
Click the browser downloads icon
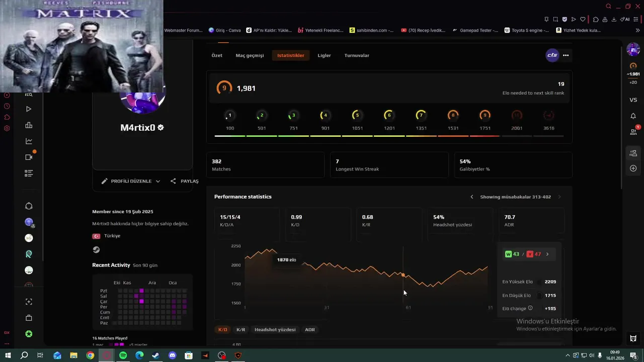pos(615,19)
